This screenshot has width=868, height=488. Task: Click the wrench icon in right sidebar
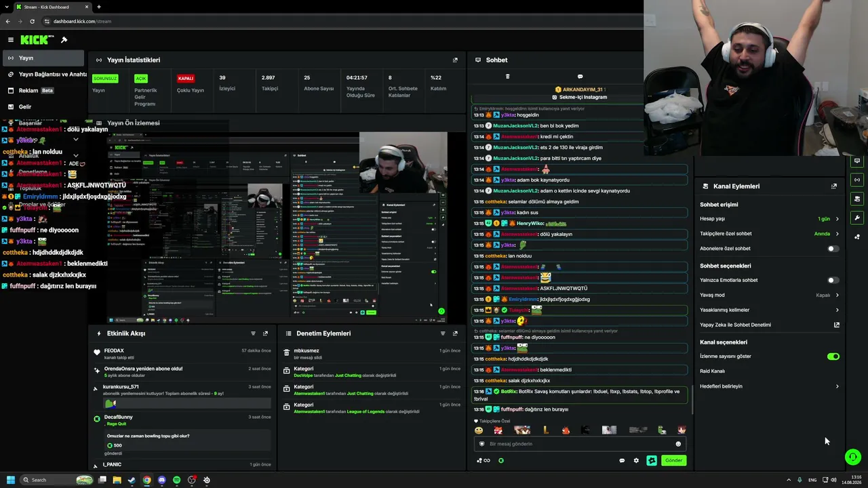(x=857, y=218)
